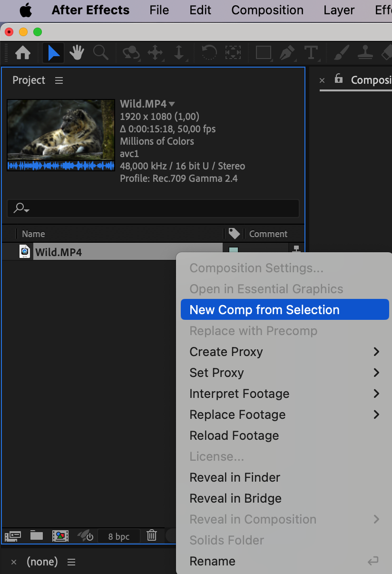Select the Zoom magnifier tool
392x574 pixels.
[101, 53]
